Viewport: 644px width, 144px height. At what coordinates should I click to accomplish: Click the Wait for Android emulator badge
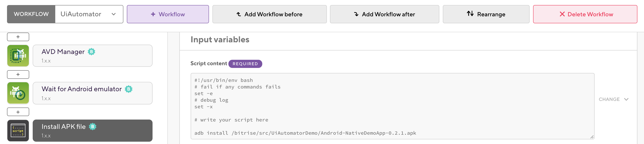[128, 89]
